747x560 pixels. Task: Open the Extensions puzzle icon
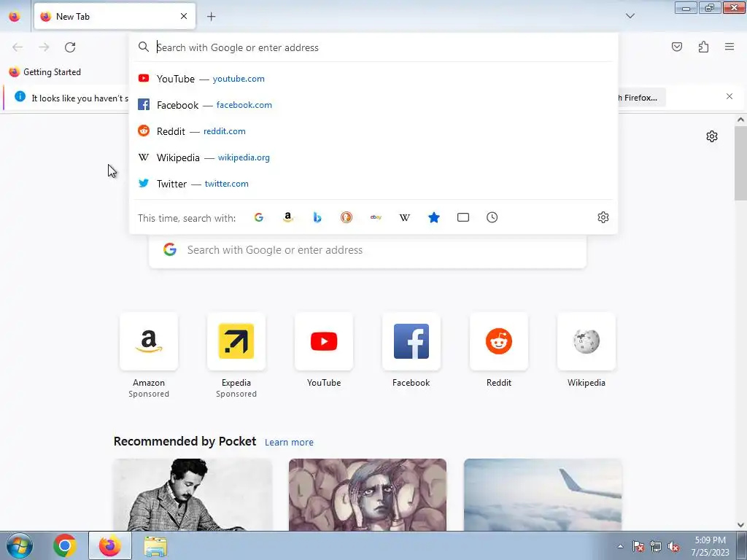coord(703,47)
